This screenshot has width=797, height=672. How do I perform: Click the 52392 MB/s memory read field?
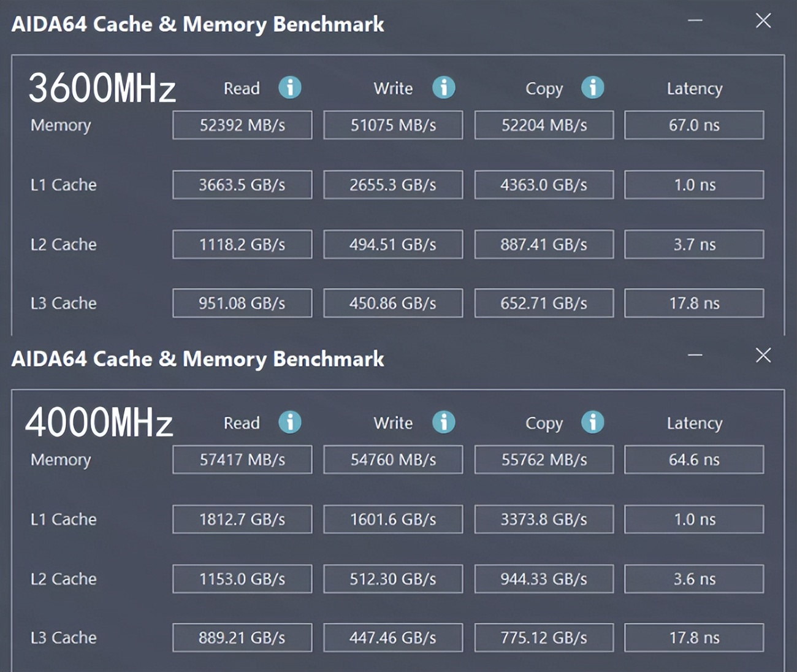click(x=242, y=125)
